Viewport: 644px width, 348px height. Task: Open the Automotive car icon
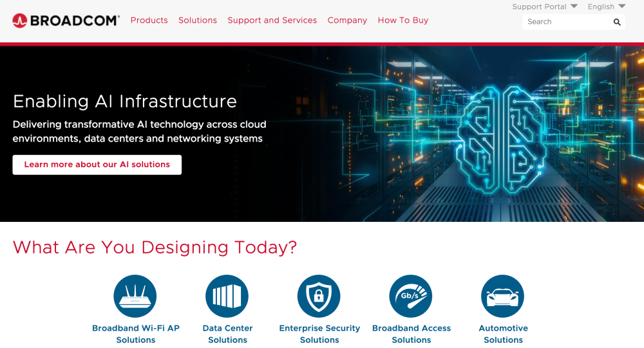pos(503,296)
